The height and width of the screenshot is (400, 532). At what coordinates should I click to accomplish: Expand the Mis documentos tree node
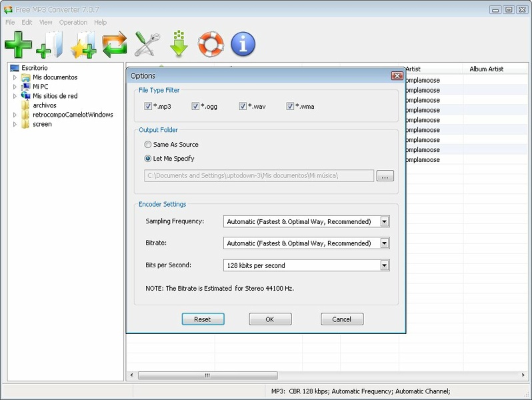tap(15, 77)
